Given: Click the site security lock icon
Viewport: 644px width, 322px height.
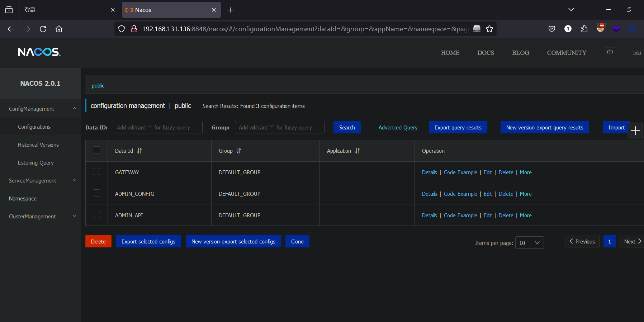Looking at the screenshot, I should coord(134,29).
